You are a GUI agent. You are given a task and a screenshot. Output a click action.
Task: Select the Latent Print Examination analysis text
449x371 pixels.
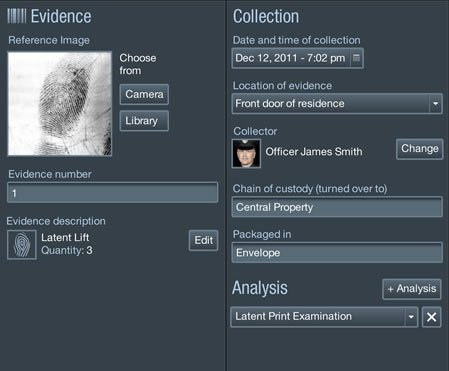[x=293, y=316]
